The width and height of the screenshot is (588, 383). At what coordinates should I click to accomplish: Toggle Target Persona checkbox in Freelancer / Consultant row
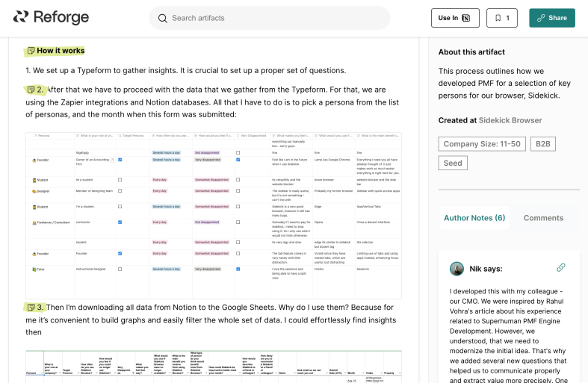point(120,222)
